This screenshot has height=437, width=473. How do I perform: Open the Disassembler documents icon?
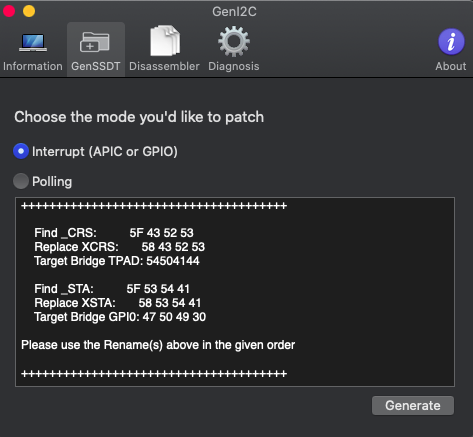(x=165, y=41)
